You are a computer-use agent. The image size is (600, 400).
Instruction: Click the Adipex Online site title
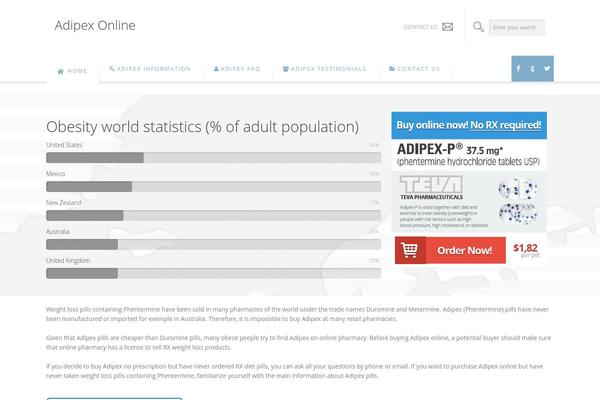pyautogui.click(x=95, y=26)
